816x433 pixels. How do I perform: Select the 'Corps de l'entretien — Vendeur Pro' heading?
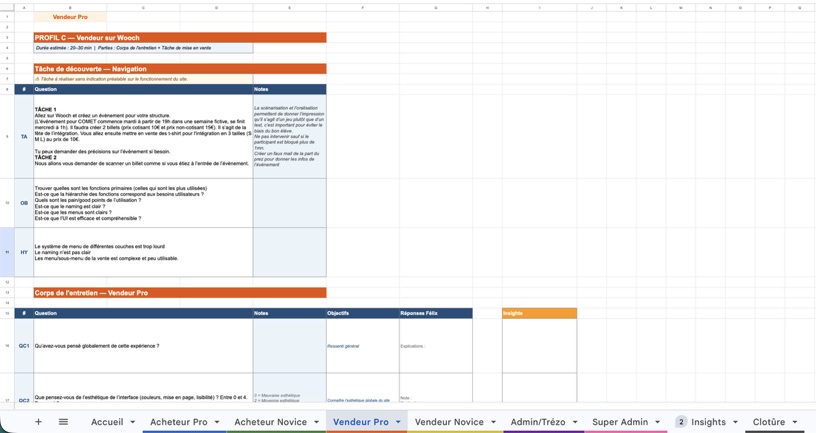(x=180, y=293)
